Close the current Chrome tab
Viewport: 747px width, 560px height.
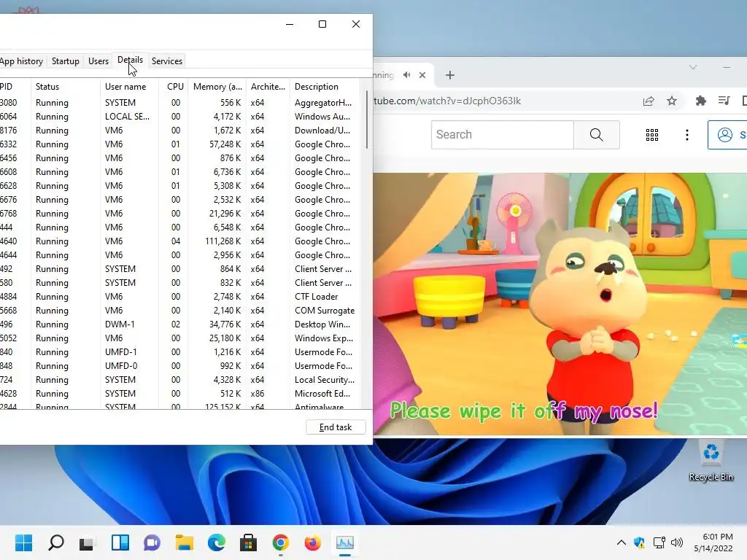point(422,75)
